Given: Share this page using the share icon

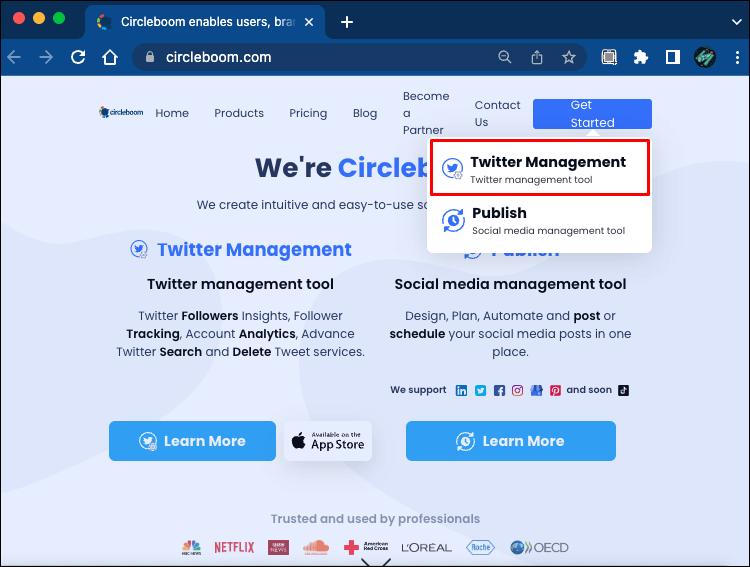Looking at the screenshot, I should coord(537,57).
